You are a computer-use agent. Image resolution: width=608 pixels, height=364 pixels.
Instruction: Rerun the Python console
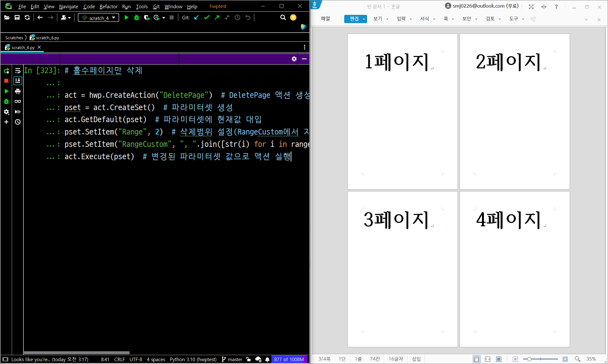tap(6, 71)
